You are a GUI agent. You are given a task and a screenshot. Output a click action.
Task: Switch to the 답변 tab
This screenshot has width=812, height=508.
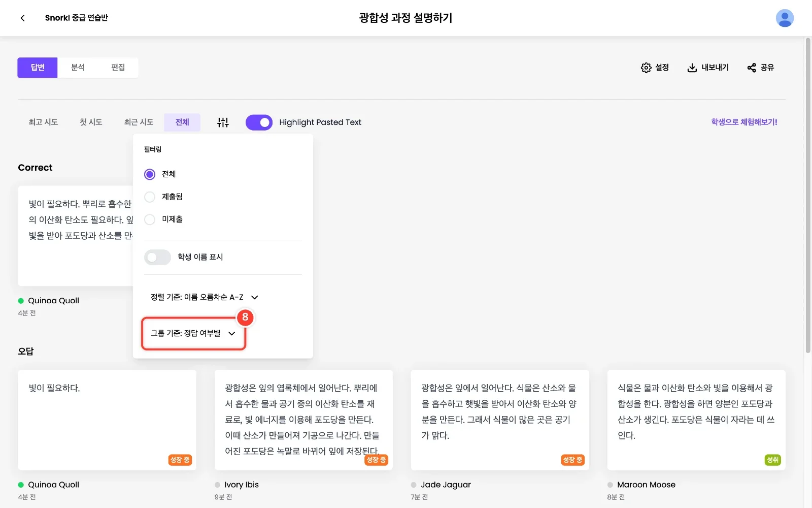(x=38, y=68)
